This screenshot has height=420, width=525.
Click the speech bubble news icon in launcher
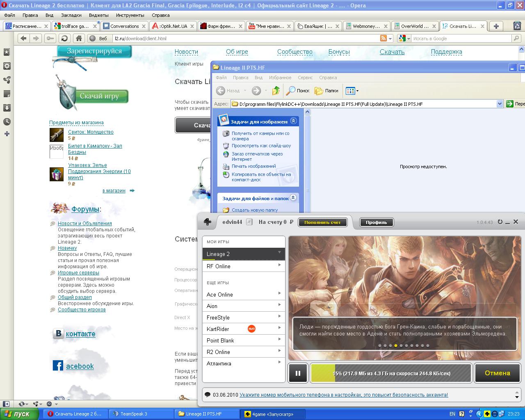click(x=208, y=395)
